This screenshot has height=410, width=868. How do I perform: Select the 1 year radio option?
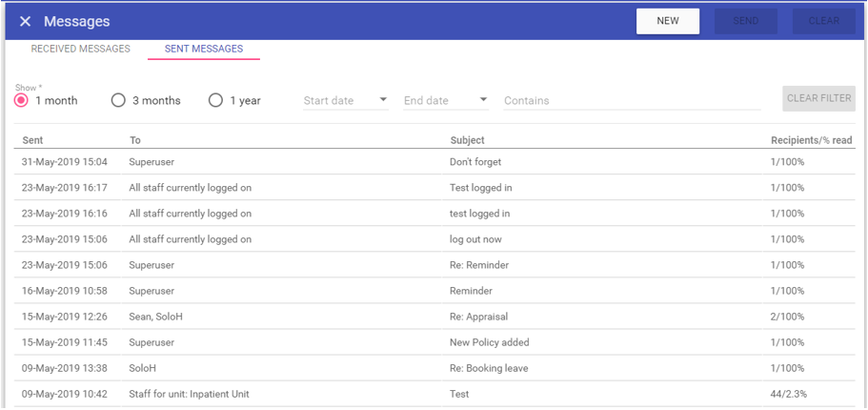pos(216,100)
